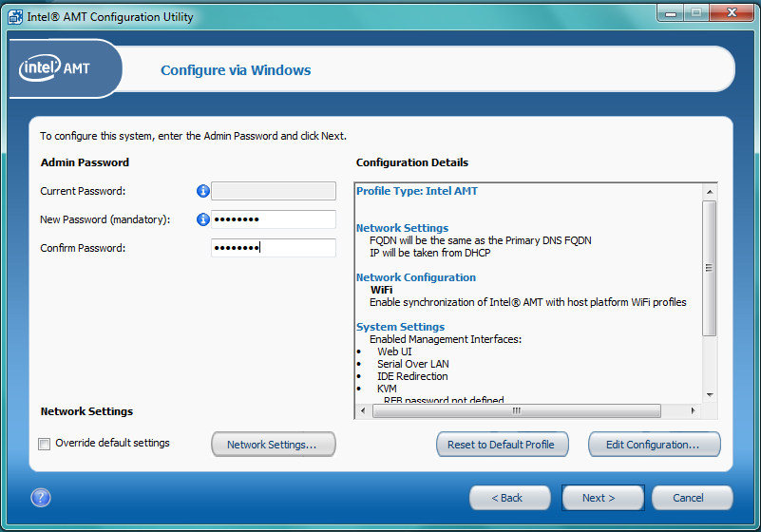Click the 'IDE Redirection' list entry
The height and width of the screenshot is (532, 761).
click(412, 376)
